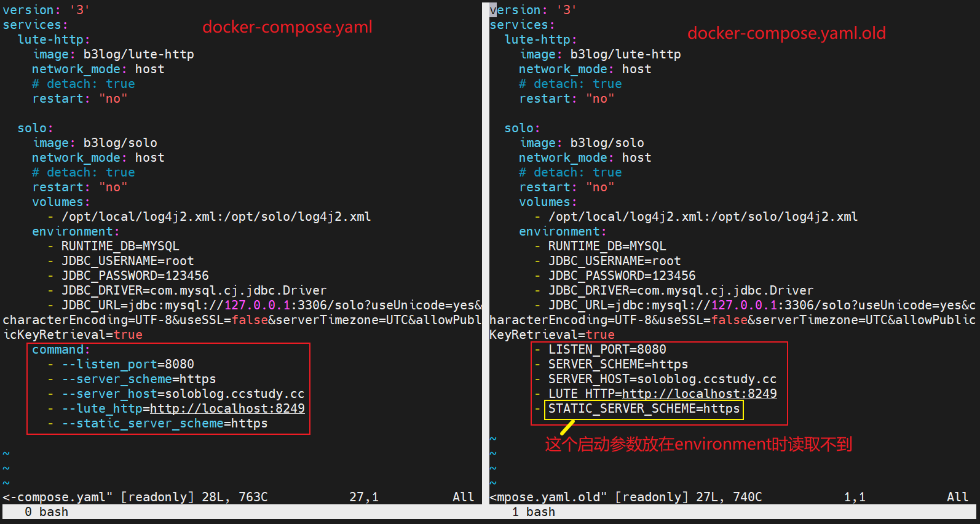
Task: Click 'STATIC_SERVER_SCHEME=https' in right pane
Action: tap(644, 408)
